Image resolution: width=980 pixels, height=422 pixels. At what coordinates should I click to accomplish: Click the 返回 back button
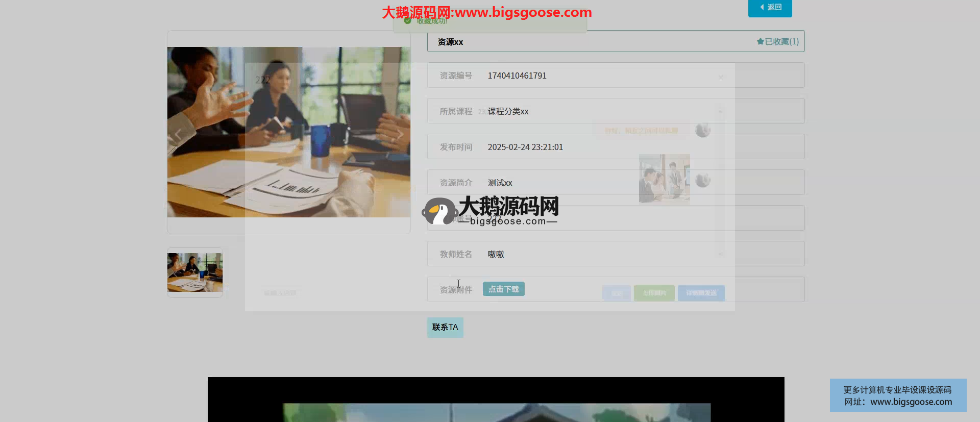click(x=770, y=8)
